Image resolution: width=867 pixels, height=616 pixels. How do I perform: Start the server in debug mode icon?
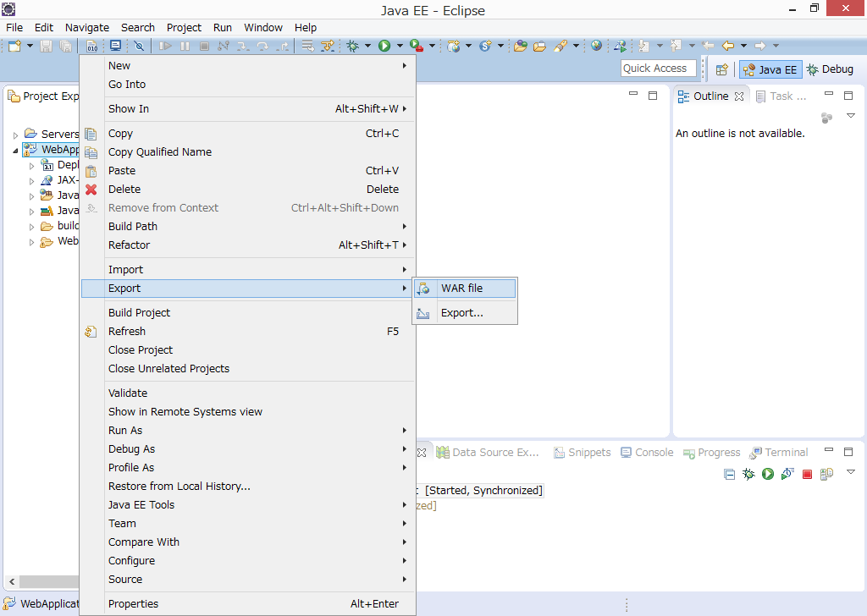pyautogui.click(x=748, y=474)
